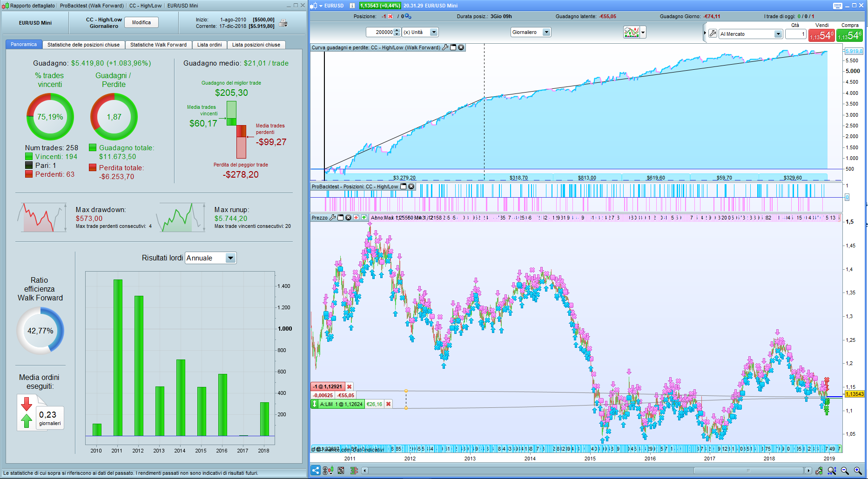Open chart style candlestick icon
Screen dimensions: 868x479
328,470
